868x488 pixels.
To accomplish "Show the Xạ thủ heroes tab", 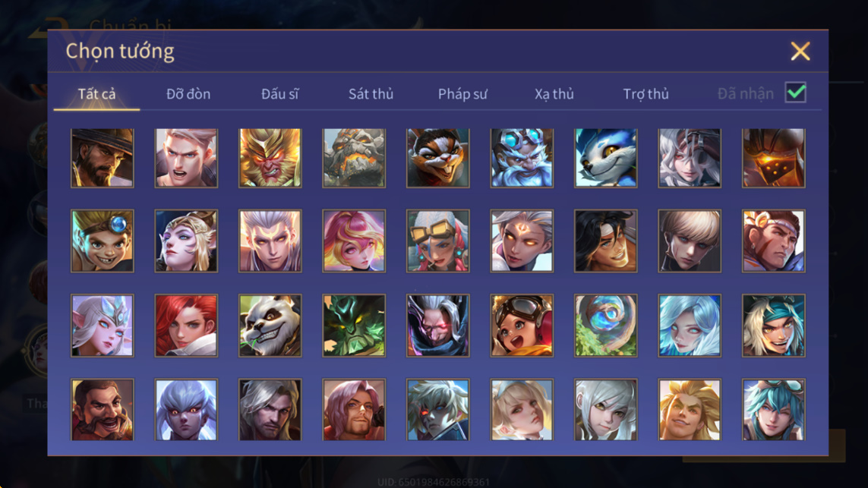I will pos(554,94).
